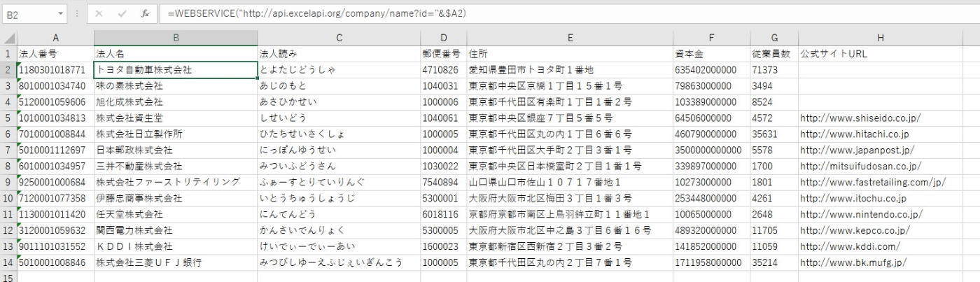980x282 pixels.
Task: Select URL cell http://www.hitachi.co.jp
Action: [x=881, y=134]
